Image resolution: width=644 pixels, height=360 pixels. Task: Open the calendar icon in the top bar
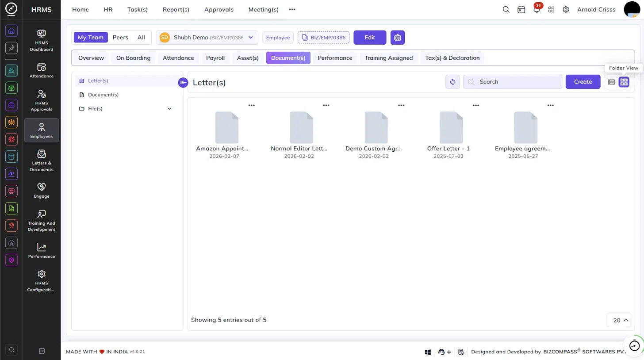pos(521,9)
